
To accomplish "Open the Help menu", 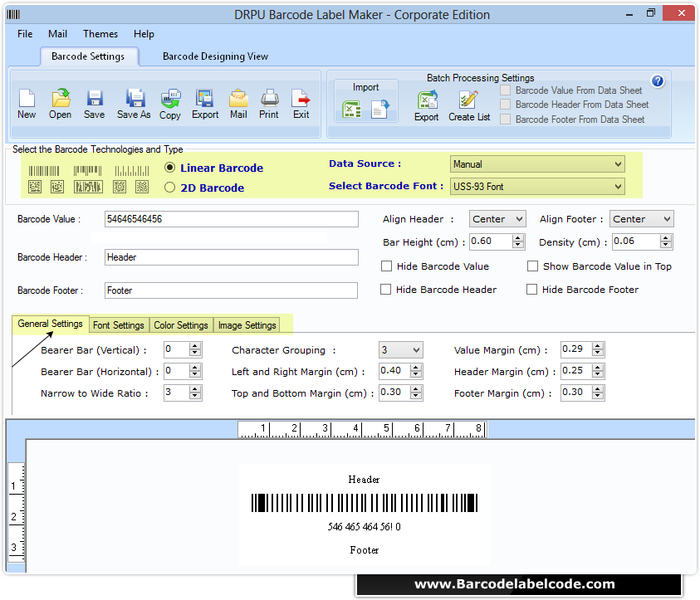I will (x=144, y=34).
